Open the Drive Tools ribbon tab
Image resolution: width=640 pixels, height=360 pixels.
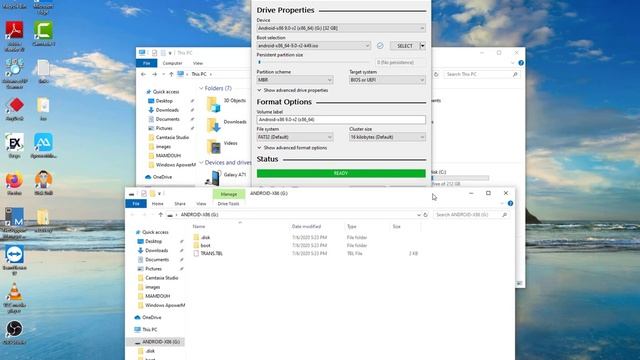pos(228,203)
